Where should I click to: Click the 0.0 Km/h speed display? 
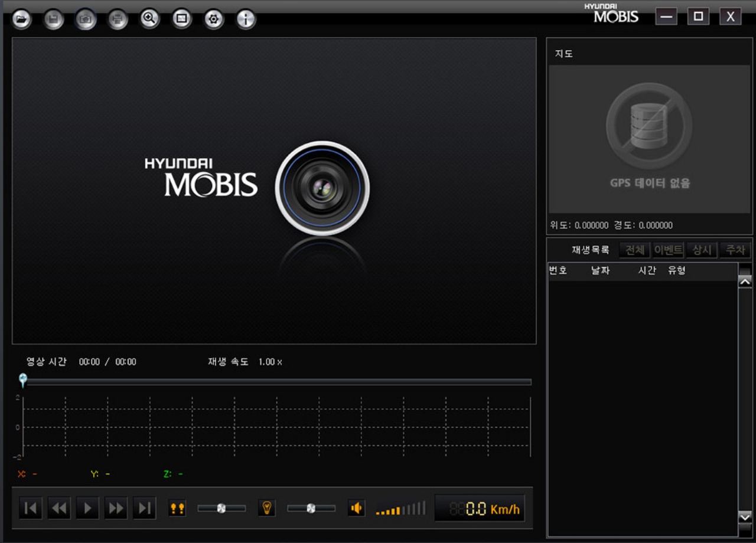pyautogui.click(x=480, y=508)
